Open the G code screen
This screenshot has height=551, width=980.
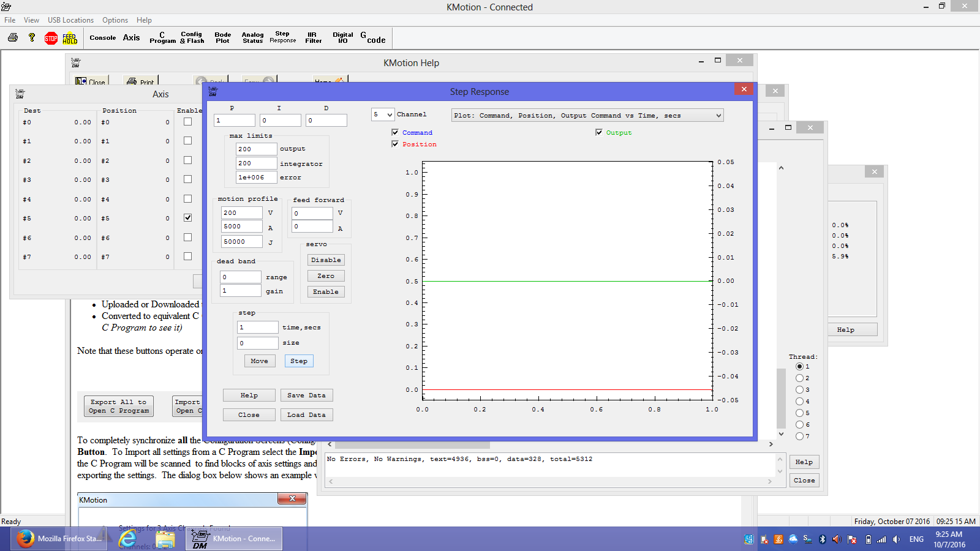coord(373,38)
